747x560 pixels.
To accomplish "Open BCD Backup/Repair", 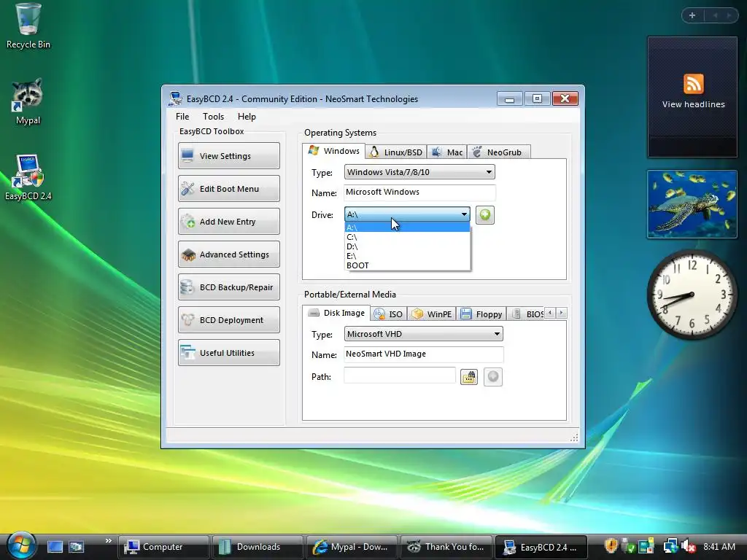I will click(x=228, y=287).
